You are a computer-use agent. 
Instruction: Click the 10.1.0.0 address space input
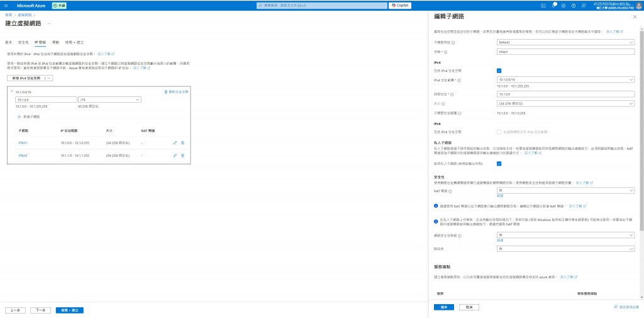click(x=46, y=99)
